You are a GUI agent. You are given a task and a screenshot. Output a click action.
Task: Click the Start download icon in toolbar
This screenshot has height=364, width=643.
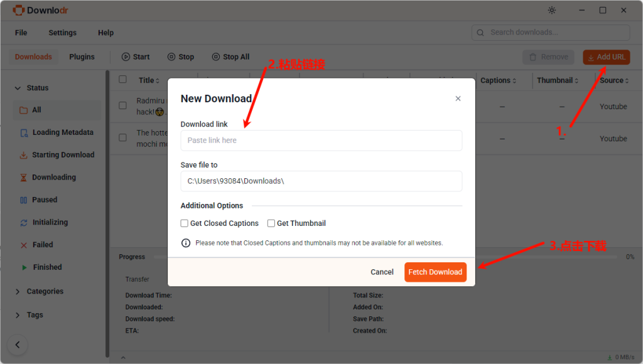coord(126,57)
